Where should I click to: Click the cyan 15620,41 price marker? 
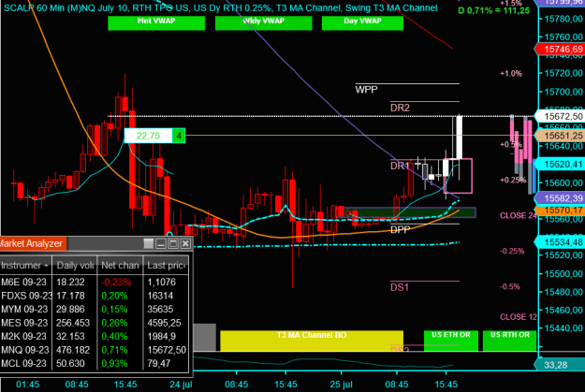pos(560,164)
